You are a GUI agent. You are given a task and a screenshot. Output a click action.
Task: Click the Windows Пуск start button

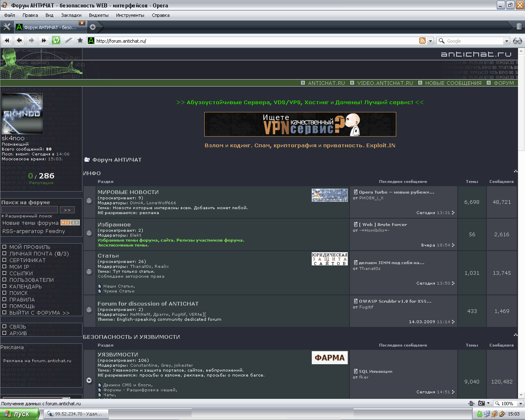pos(20,414)
